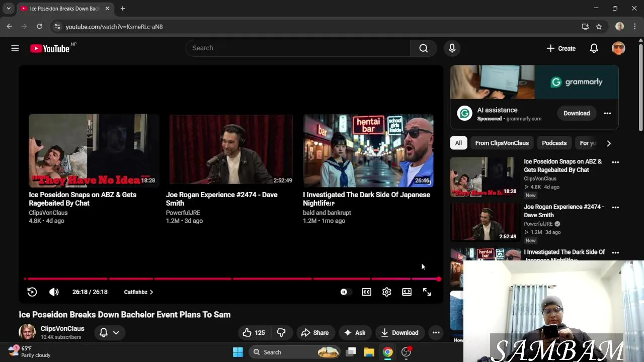Expand the Catfishbz chapter chevron

tap(151, 292)
